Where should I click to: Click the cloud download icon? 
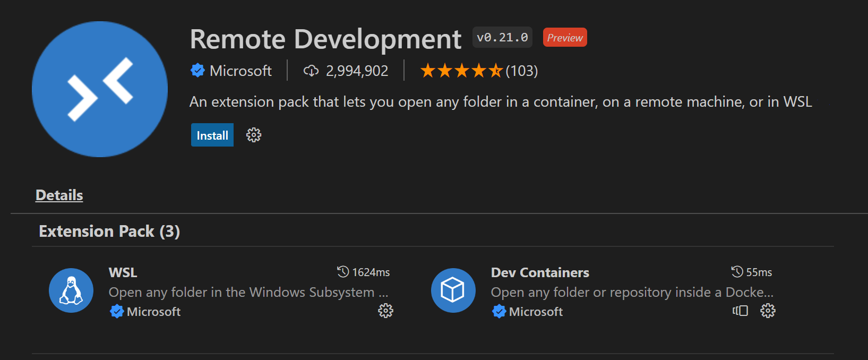point(311,71)
